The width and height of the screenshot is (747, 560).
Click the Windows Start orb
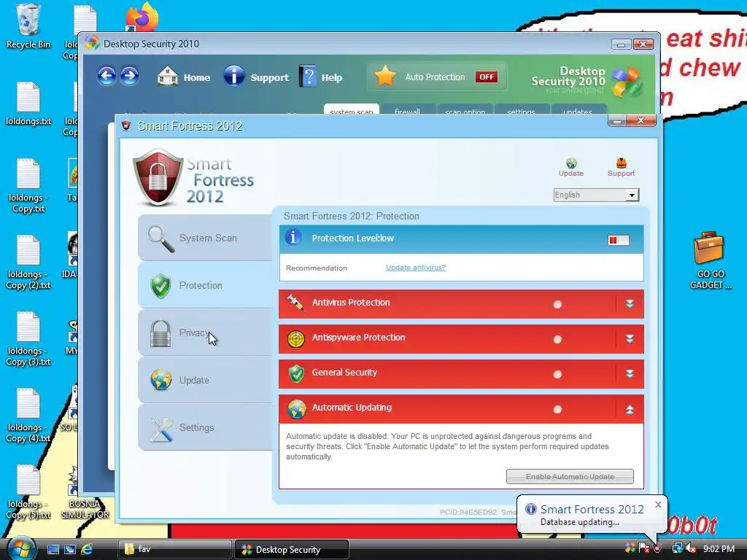pos(21,548)
